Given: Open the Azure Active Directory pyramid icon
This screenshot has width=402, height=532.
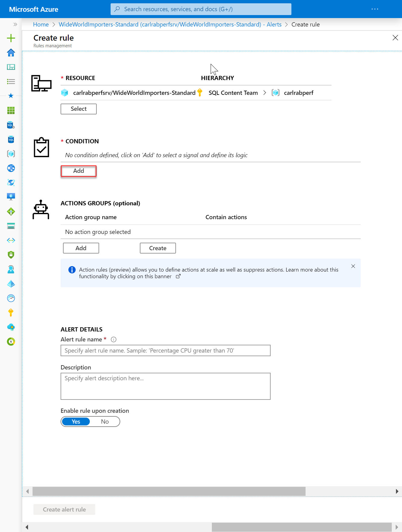Looking at the screenshot, I should 11,284.
